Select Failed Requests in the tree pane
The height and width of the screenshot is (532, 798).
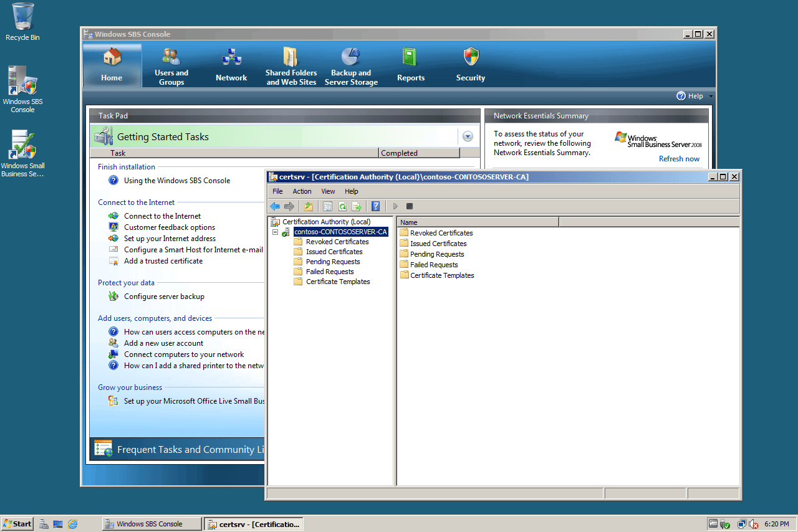click(330, 272)
